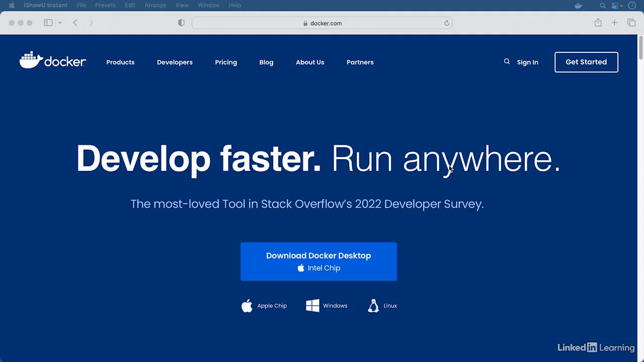The height and width of the screenshot is (362, 644).
Task: Click the privacy shield icon in Safari
Action: tap(182, 23)
